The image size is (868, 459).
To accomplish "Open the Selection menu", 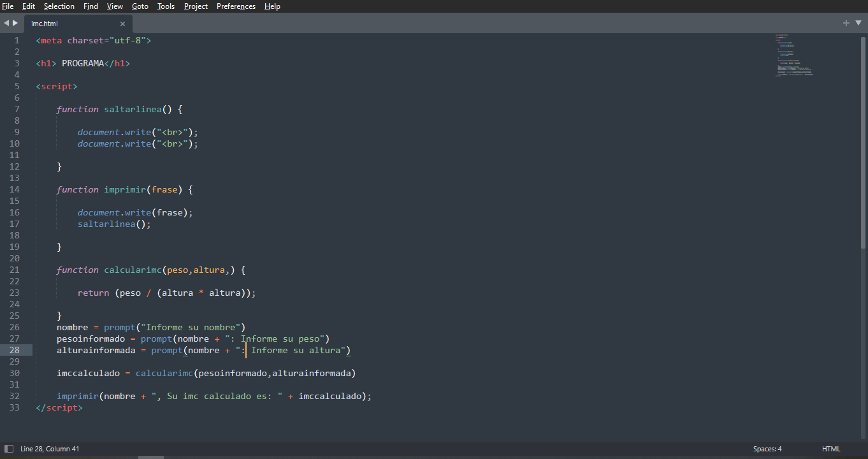I will click(x=59, y=6).
